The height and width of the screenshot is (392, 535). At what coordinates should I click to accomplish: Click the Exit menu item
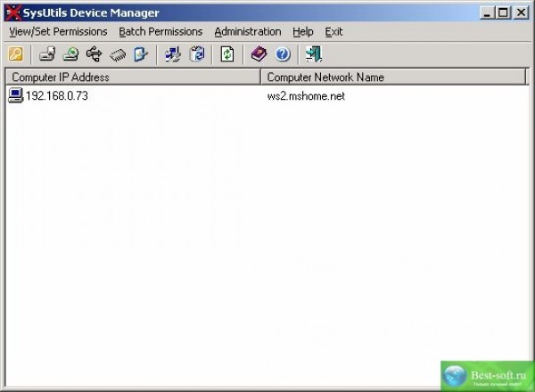333,32
